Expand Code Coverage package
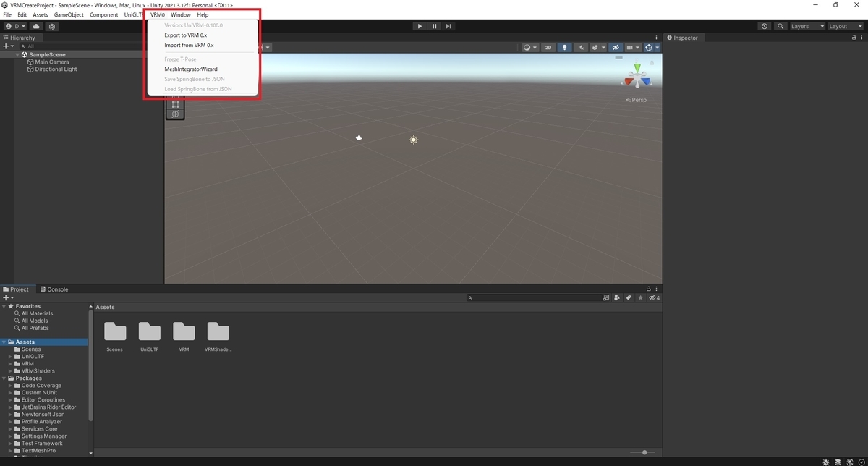The height and width of the screenshot is (466, 868). tap(10, 386)
